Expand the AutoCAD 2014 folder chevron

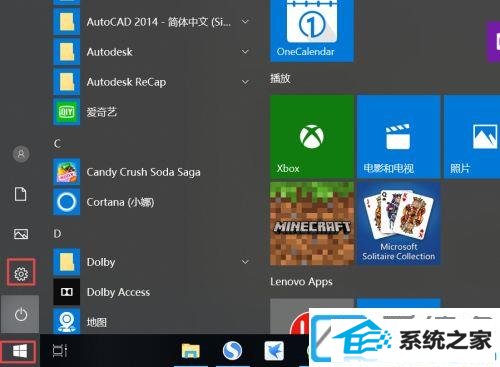245,22
